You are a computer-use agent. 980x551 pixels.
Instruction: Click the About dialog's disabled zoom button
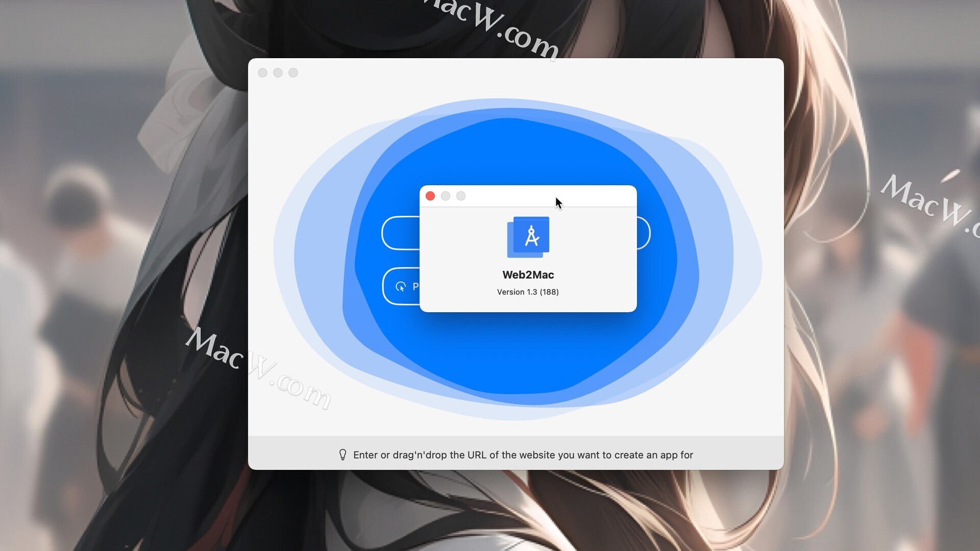pyautogui.click(x=461, y=196)
